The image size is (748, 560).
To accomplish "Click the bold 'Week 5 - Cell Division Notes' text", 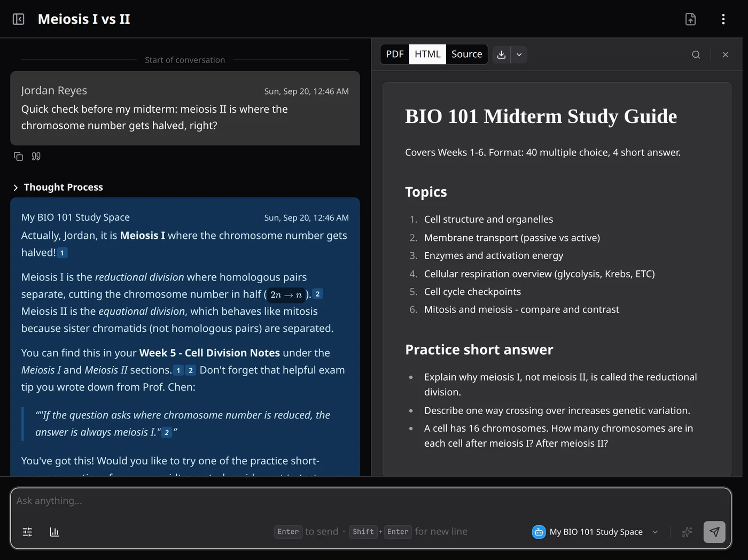I will tap(209, 353).
